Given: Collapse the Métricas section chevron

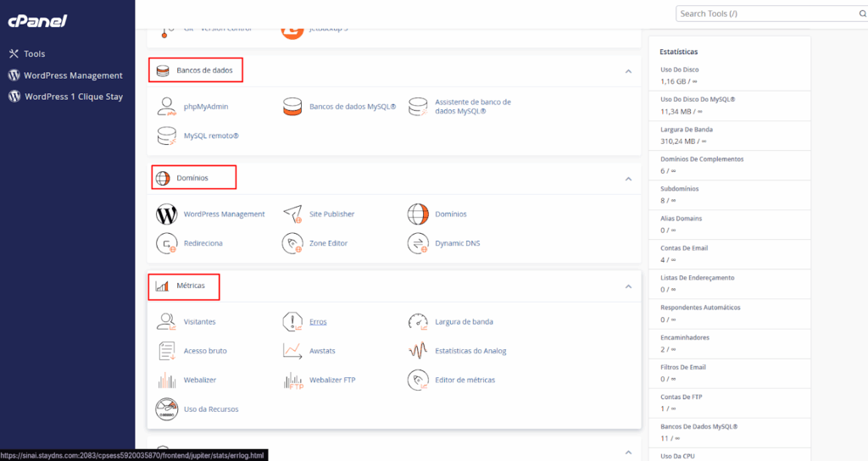Looking at the screenshot, I should [628, 286].
